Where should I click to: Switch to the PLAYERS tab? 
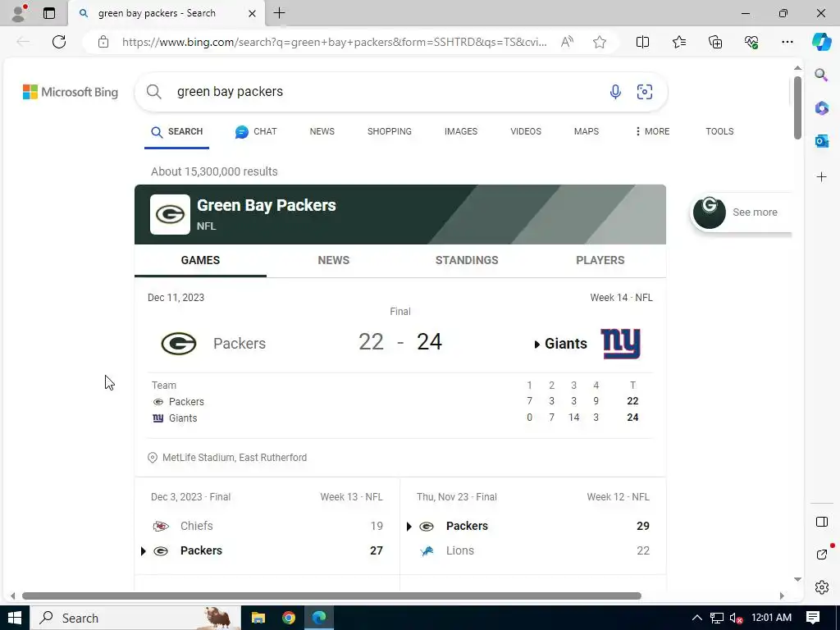[x=600, y=260]
